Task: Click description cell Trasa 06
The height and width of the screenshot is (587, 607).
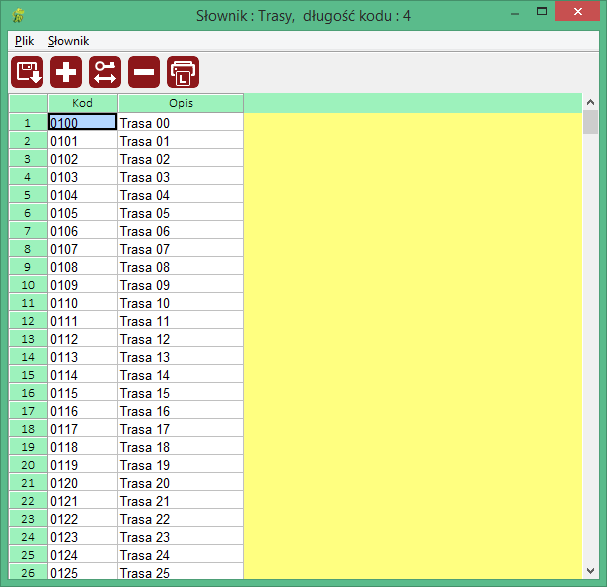Action: click(x=181, y=231)
